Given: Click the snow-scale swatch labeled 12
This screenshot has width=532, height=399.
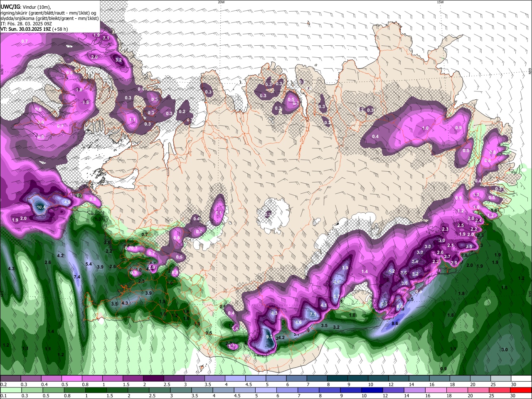Looking at the screenshot, I should pyautogui.click(x=398, y=378).
